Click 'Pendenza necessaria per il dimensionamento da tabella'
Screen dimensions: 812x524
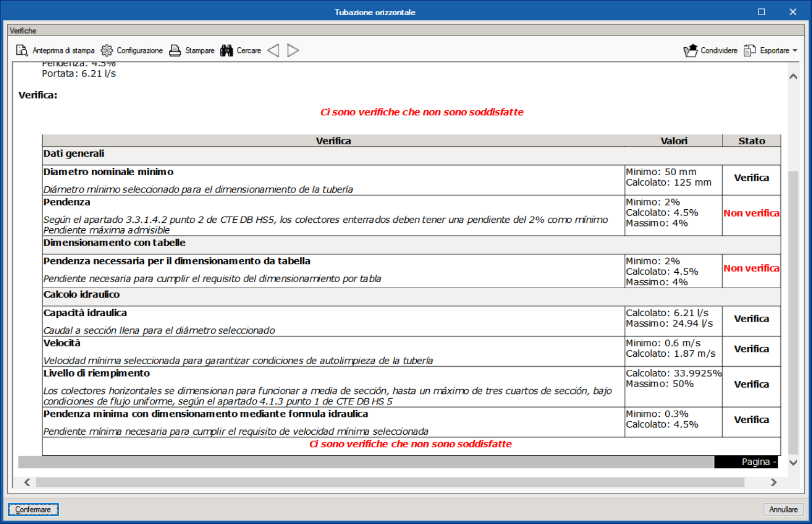177,261
